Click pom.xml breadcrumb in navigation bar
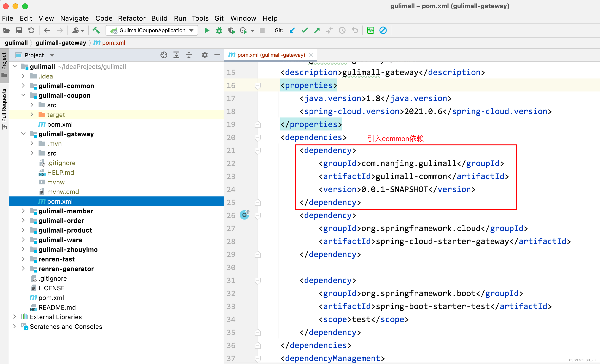The height and width of the screenshot is (364, 600). [109, 43]
